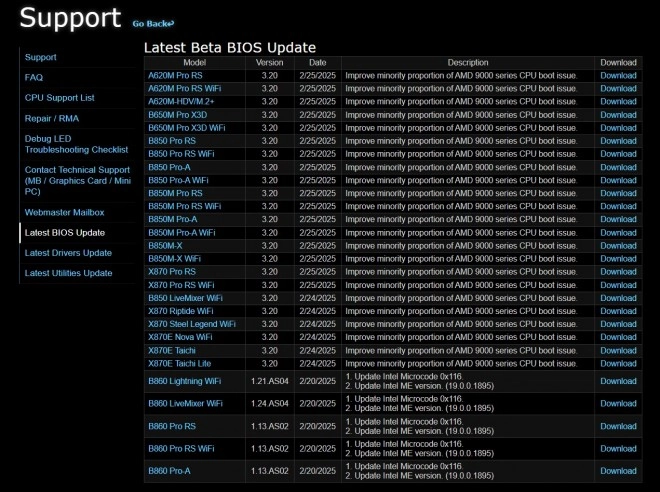Download BIOS for X870 Steel Legend WiFi

pos(618,324)
